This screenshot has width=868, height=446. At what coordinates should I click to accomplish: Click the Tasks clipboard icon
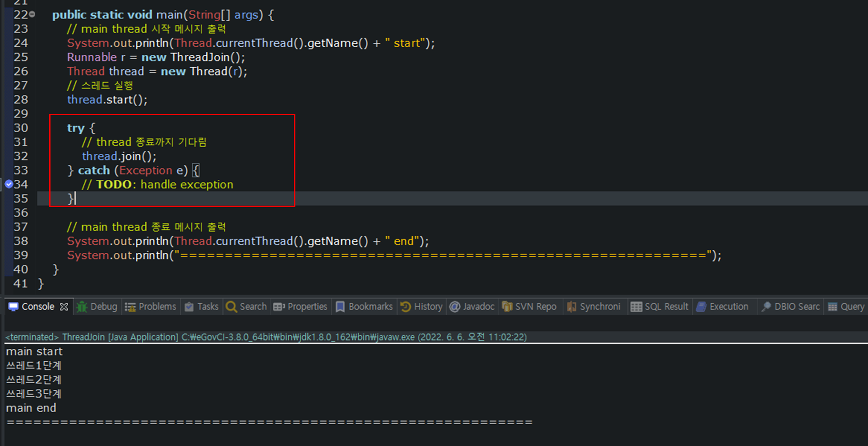pos(189,307)
